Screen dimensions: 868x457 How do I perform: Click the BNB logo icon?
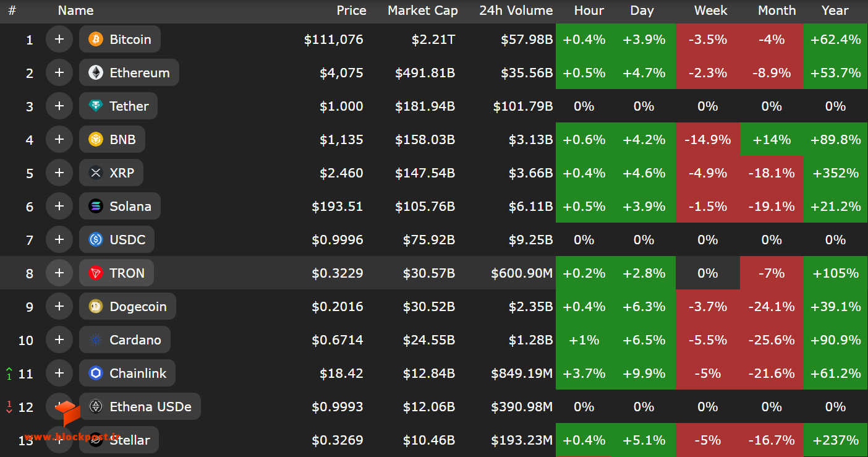[x=95, y=140]
